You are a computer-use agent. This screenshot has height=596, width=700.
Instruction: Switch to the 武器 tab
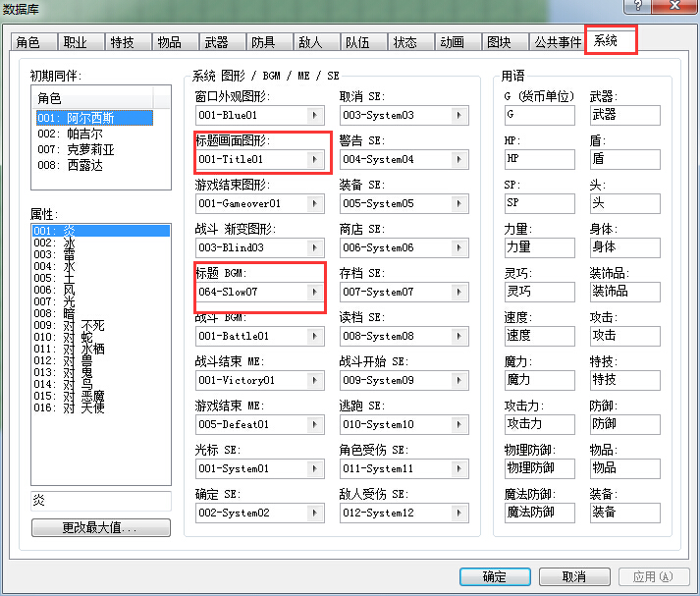(x=222, y=42)
